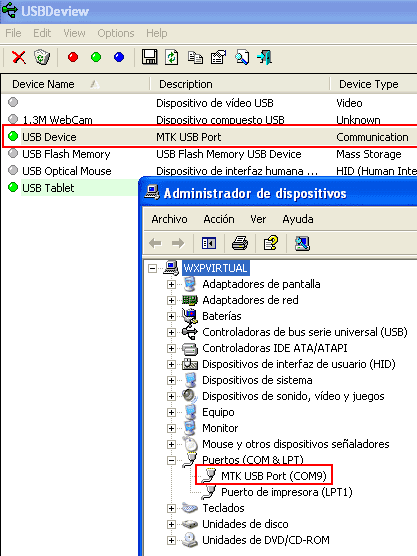Open the Edit menu in USBDeview
This screenshot has width=417, height=556.
click(42, 33)
